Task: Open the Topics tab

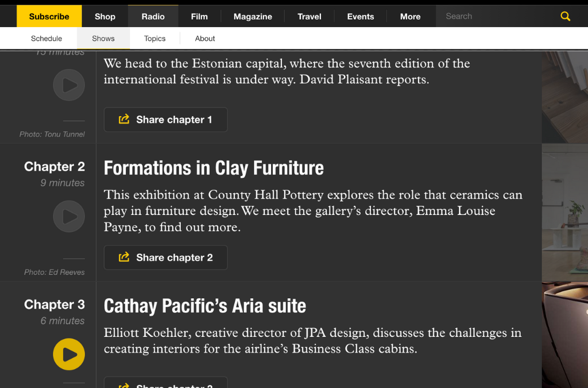Action: pos(155,39)
